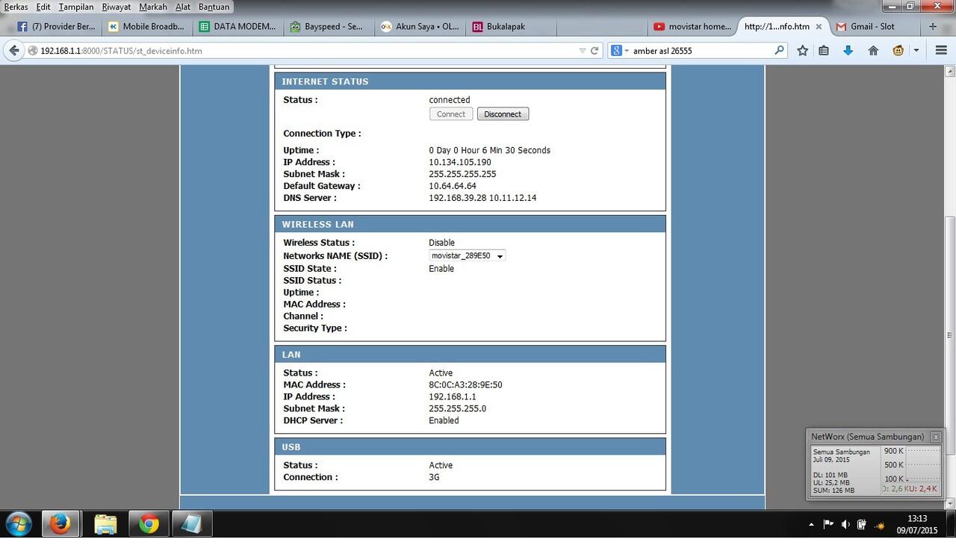
Task: Click the greyed Connect button
Action: [x=451, y=114]
